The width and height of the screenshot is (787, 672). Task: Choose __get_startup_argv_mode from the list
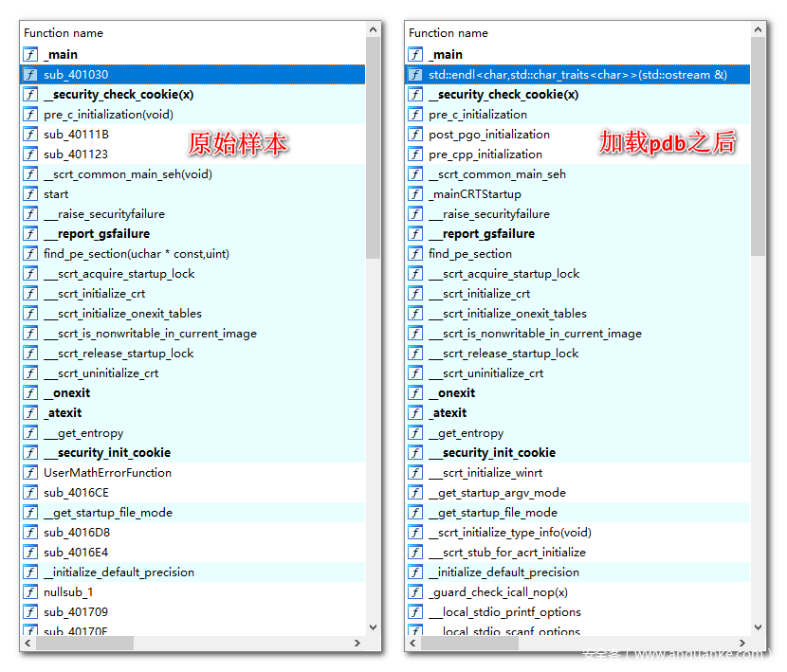click(x=497, y=493)
